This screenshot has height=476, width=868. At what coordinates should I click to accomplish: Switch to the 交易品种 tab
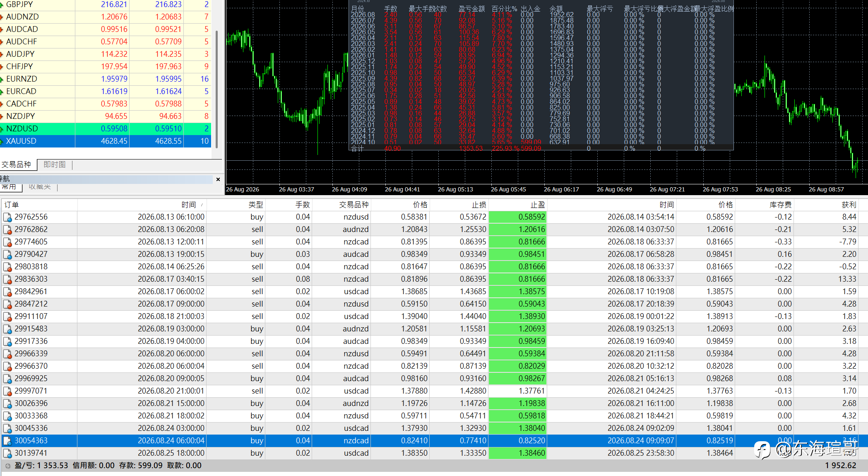(x=17, y=164)
